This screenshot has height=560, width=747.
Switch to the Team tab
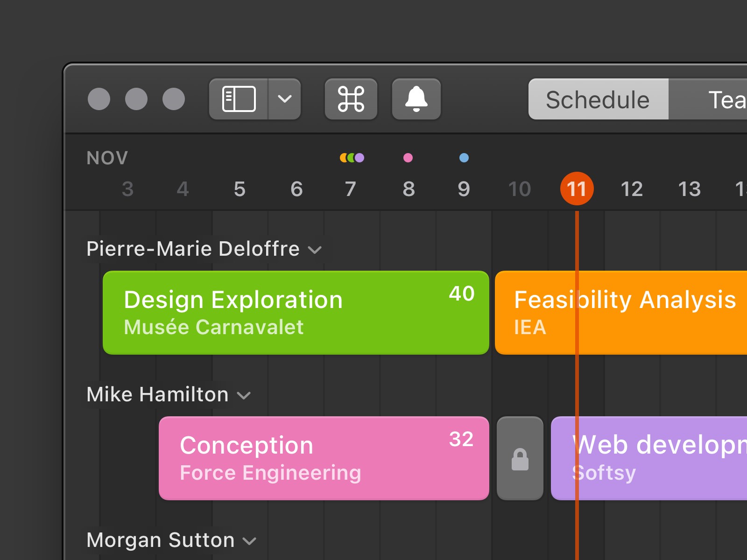(x=719, y=99)
